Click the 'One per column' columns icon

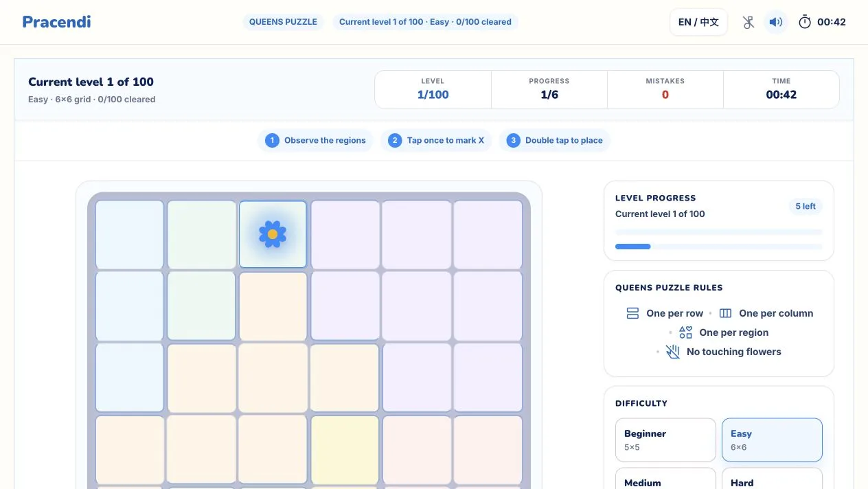coord(725,313)
